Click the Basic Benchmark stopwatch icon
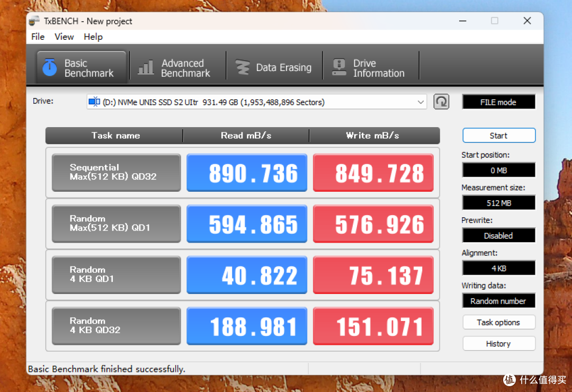 click(50, 67)
